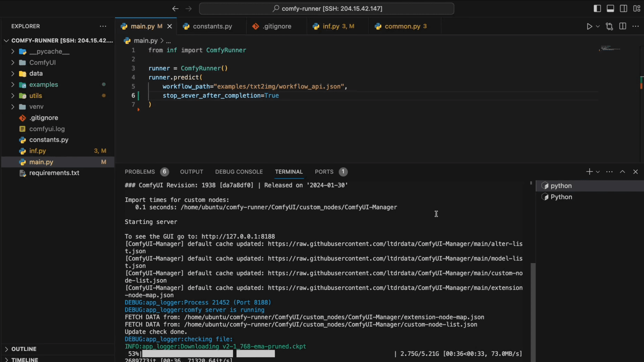644x362 pixels.
Task: Click the workflow_api.json path string
Action: click(x=279, y=87)
